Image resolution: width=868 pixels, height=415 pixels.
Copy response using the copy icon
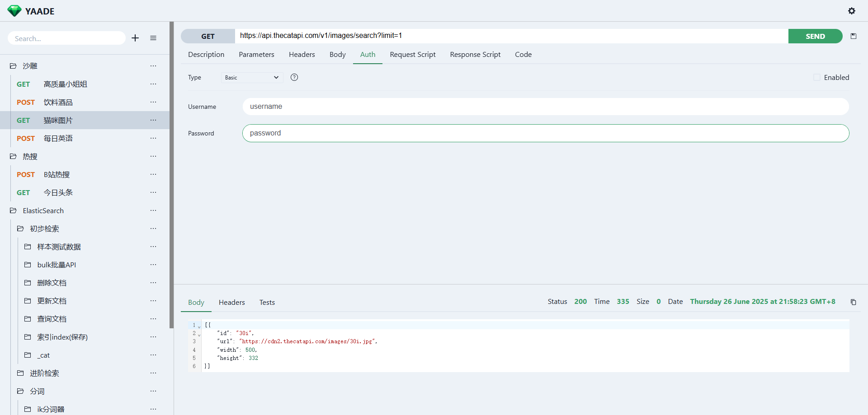pyautogui.click(x=854, y=302)
